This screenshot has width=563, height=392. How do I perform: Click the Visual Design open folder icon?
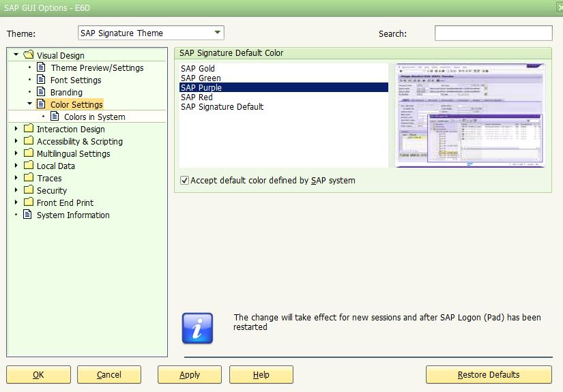pyautogui.click(x=29, y=55)
